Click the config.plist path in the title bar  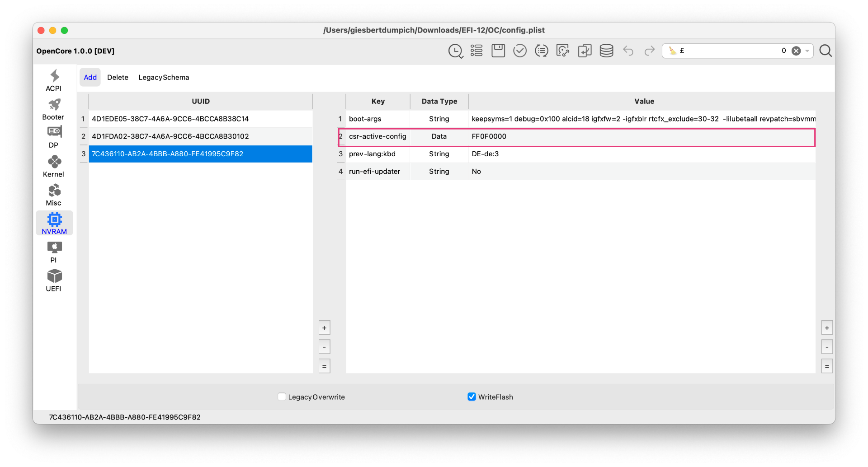[434, 30]
